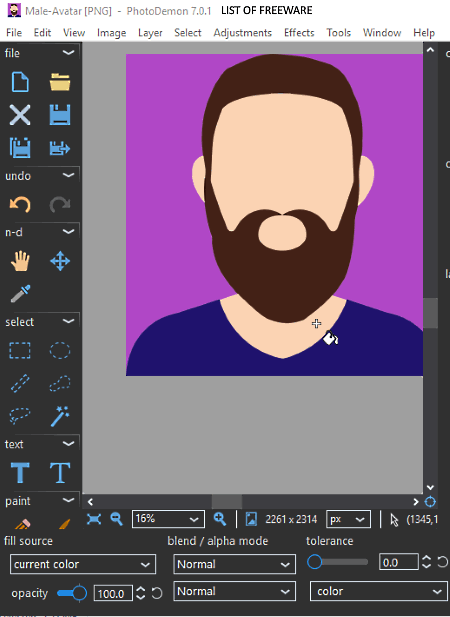Open the Effects menu
The height and width of the screenshot is (617, 450).
click(299, 33)
